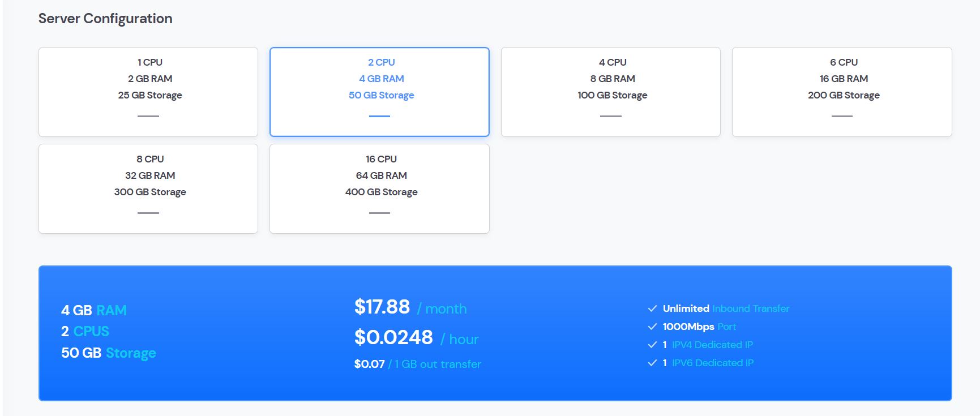
Task: Click the checkmark next to IPV6 Dedicated IP
Action: [652, 363]
